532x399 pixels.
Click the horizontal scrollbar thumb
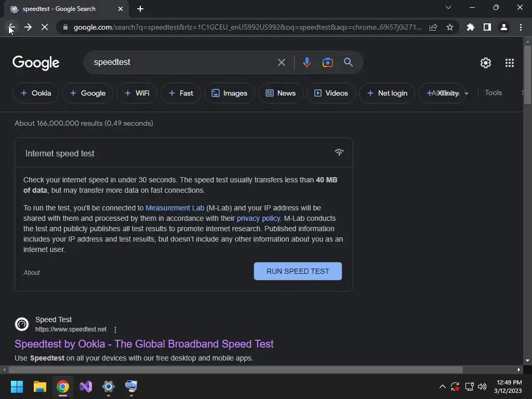tap(236, 369)
